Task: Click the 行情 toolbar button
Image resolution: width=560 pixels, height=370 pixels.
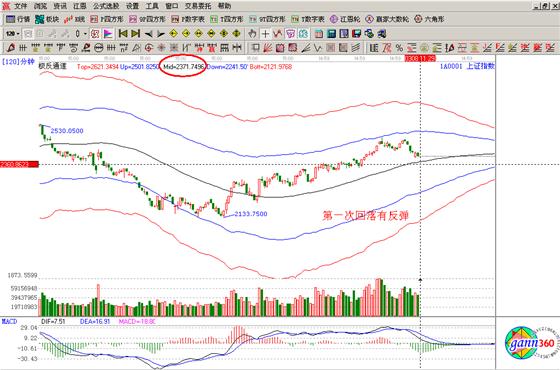Action: point(18,19)
